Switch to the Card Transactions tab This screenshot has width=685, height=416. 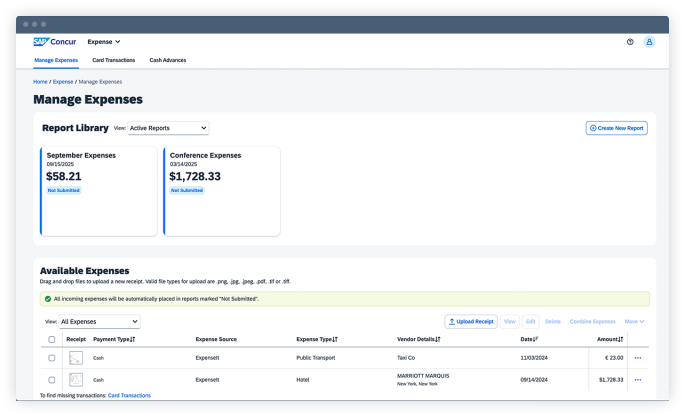pos(113,60)
